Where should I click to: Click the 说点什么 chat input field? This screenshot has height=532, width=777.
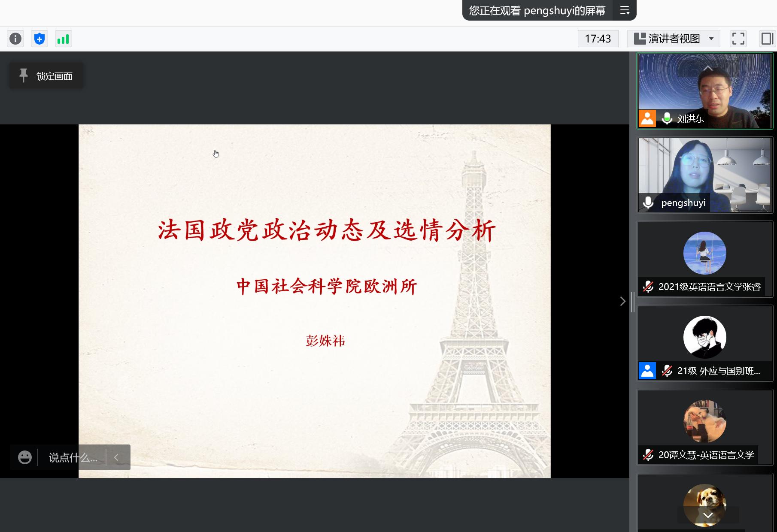coord(73,457)
